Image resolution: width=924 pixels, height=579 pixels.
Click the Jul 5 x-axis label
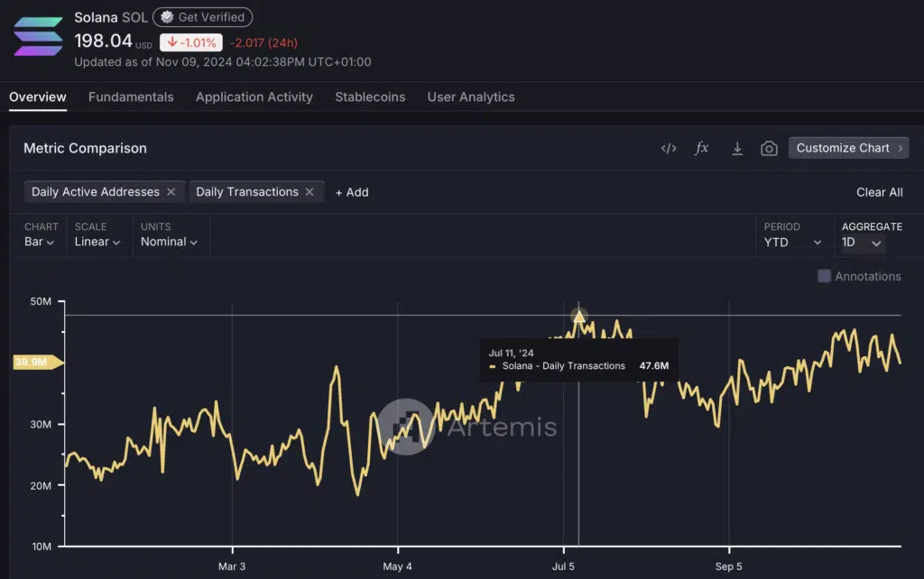click(x=563, y=566)
